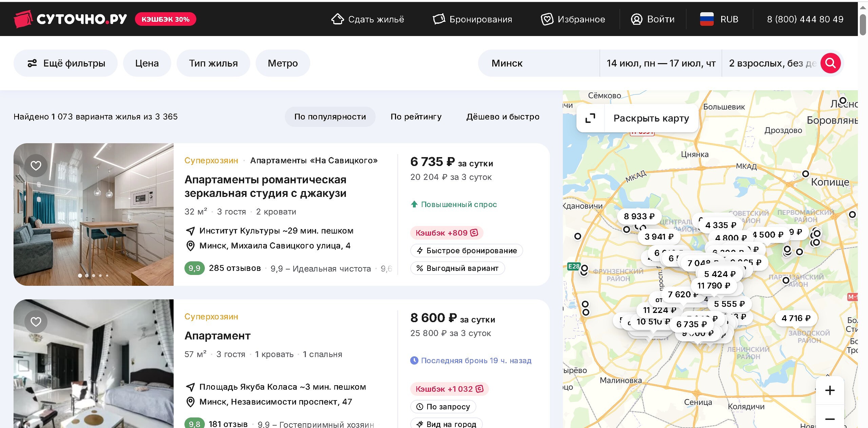Favorite the mirror studio apartment listing
This screenshot has width=868, height=428.
[x=36, y=166]
